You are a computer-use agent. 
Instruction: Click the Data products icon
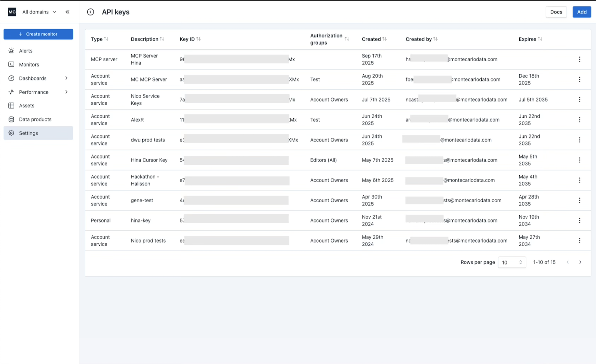(x=11, y=119)
